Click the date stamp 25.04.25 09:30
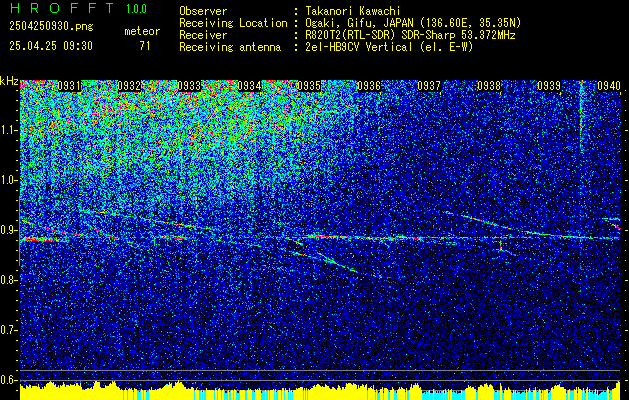The width and height of the screenshot is (629, 400). point(51,46)
